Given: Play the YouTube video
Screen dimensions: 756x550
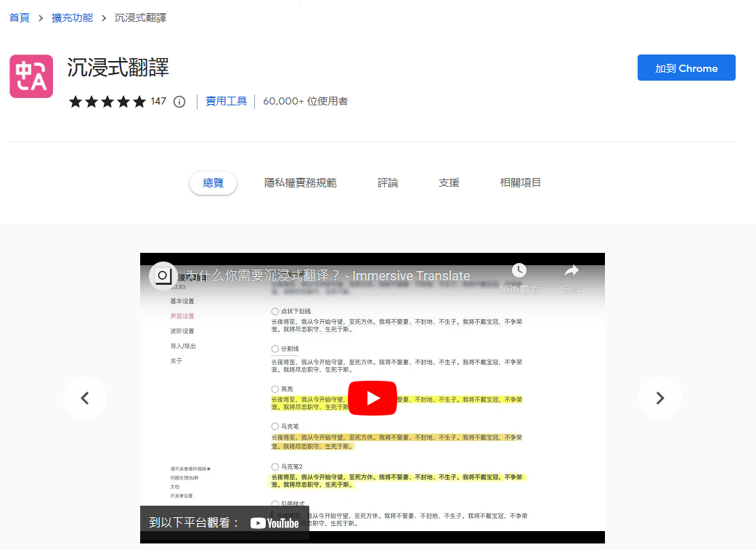Looking at the screenshot, I should (x=373, y=398).
